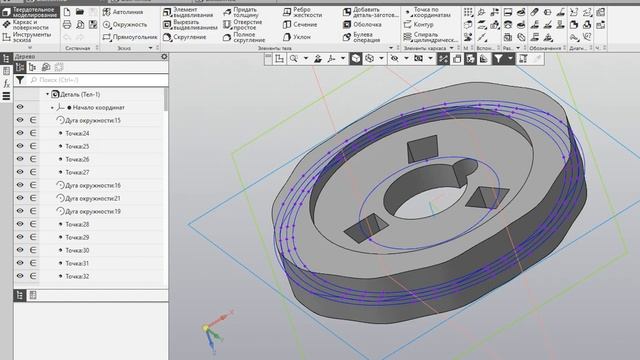
Task: Create a new document icon
Action: (x=67, y=12)
